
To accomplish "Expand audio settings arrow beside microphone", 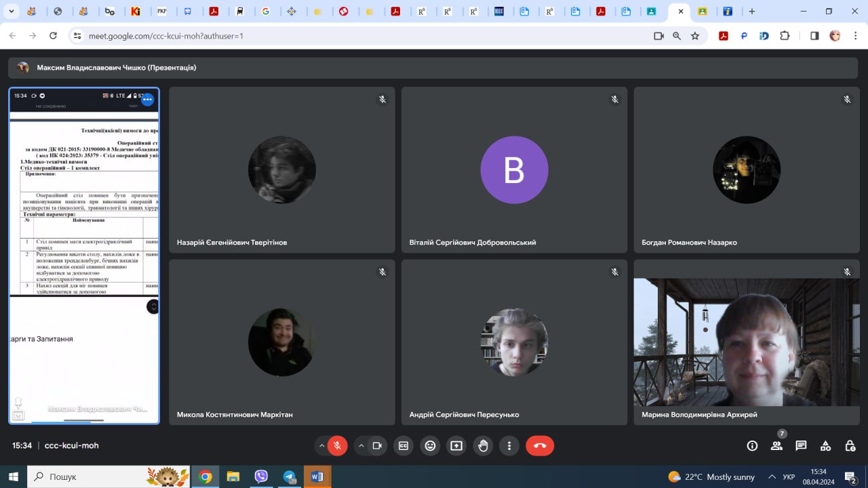I will click(321, 445).
